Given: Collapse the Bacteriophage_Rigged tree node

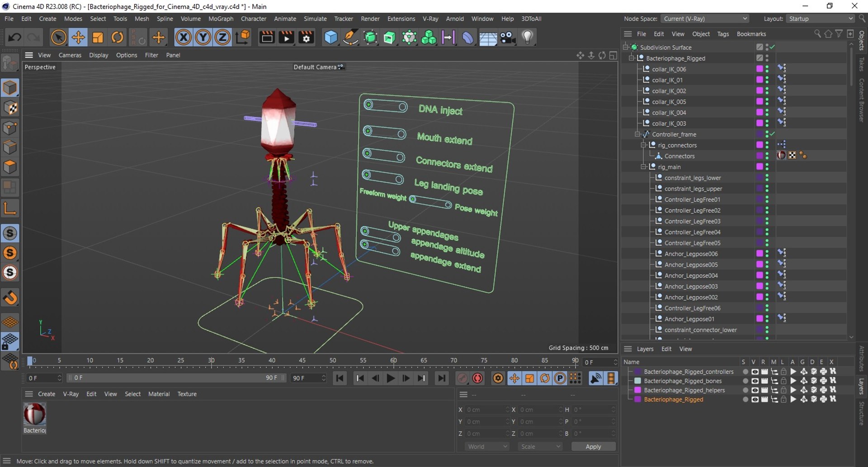Looking at the screenshot, I should 632,58.
